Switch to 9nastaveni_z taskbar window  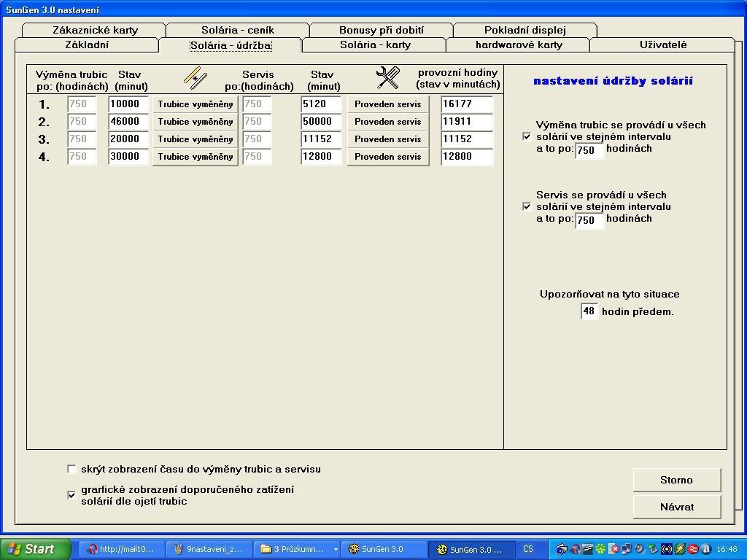click(x=208, y=549)
